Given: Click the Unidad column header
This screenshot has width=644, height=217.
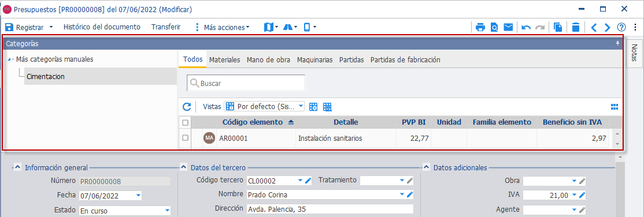Looking at the screenshot, I should [449, 122].
